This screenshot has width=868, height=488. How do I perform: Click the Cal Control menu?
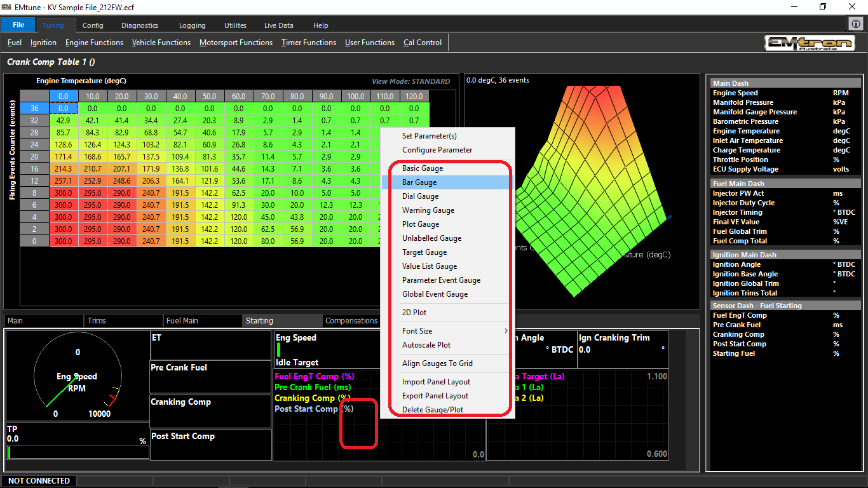422,43
